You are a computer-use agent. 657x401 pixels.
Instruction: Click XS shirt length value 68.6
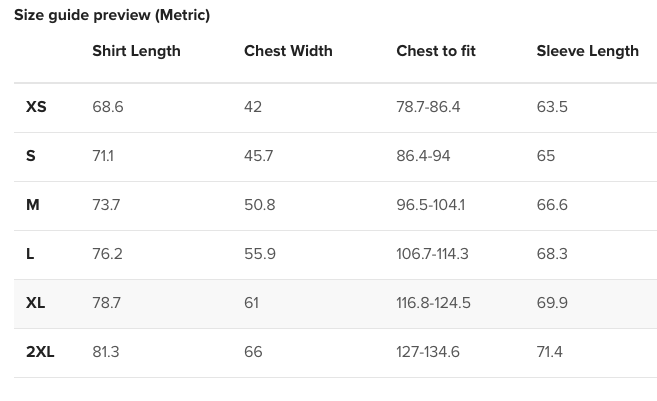point(108,107)
